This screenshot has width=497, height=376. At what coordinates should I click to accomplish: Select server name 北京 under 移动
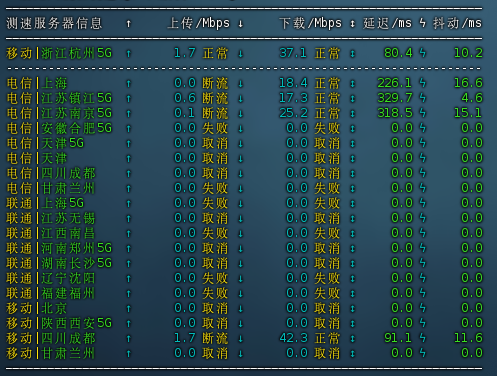click(54, 308)
